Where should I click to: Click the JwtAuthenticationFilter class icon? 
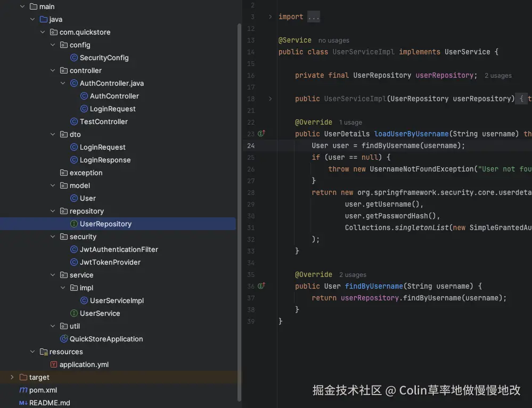click(74, 249)
